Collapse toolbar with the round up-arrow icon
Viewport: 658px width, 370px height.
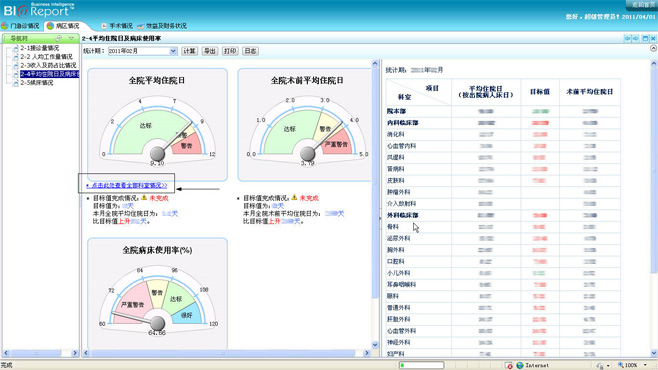click(x=653, y=48)
